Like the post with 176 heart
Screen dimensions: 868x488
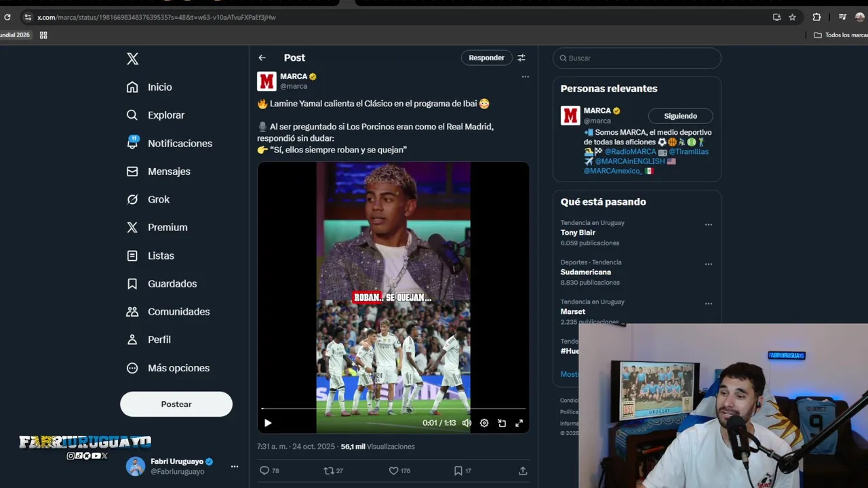click(x=399, y=470)
